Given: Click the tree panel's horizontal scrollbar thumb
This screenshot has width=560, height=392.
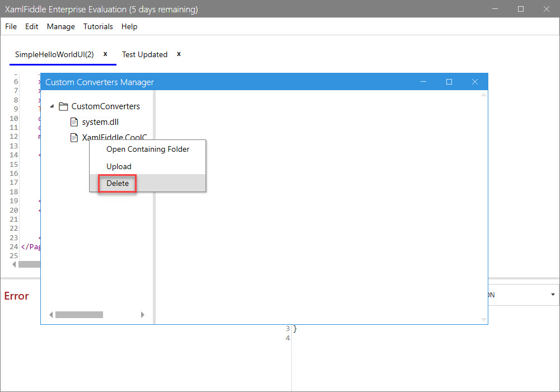Looking at the screenshot, I should pyautogui.click(x=79, y=315).
